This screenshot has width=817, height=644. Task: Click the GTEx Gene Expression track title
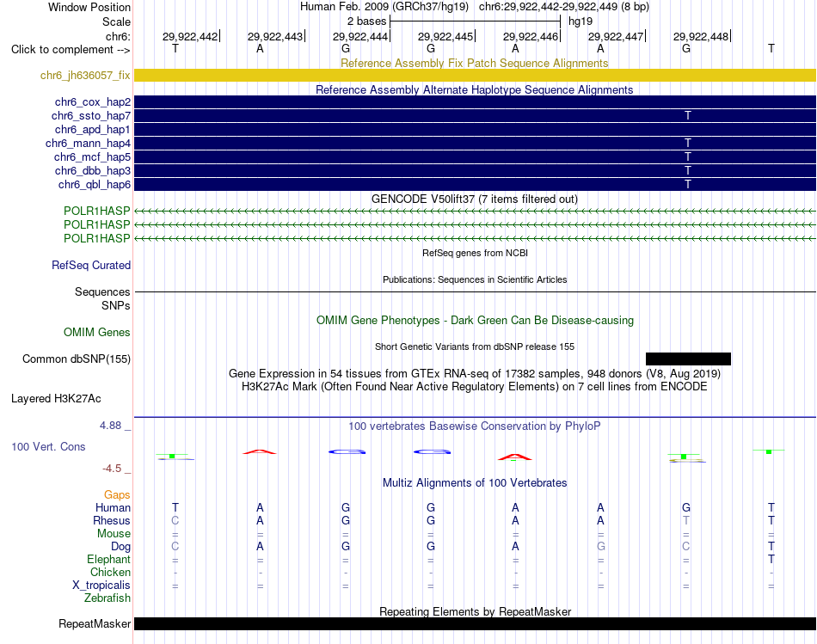[475, 373]
